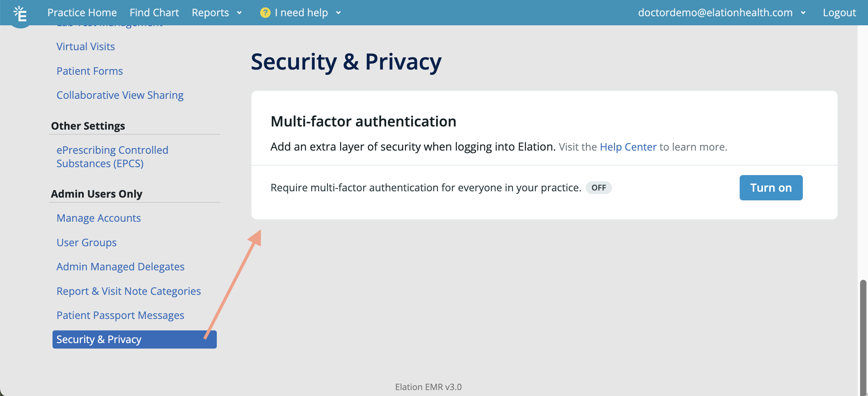Open the Help Center link

(x=628, y=147)
